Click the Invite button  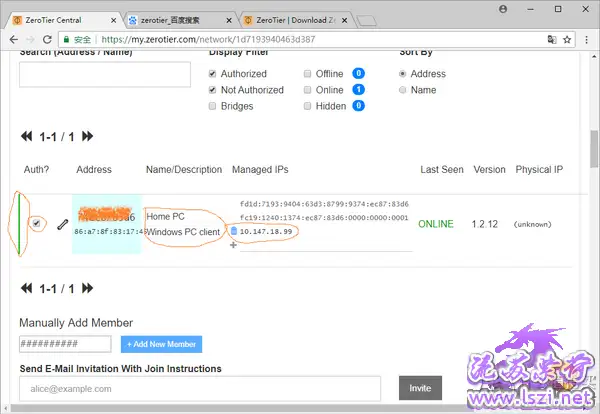[x=420, y=388]
